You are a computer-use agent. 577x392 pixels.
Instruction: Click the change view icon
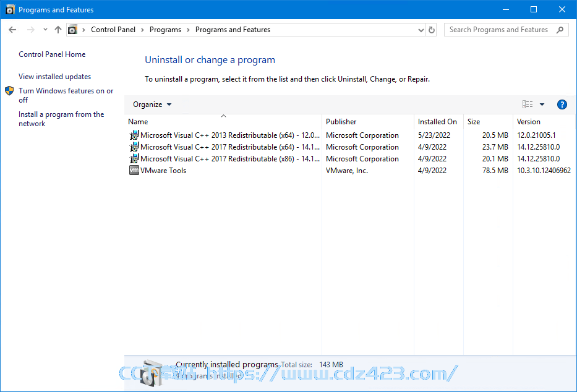click(528, 104)
